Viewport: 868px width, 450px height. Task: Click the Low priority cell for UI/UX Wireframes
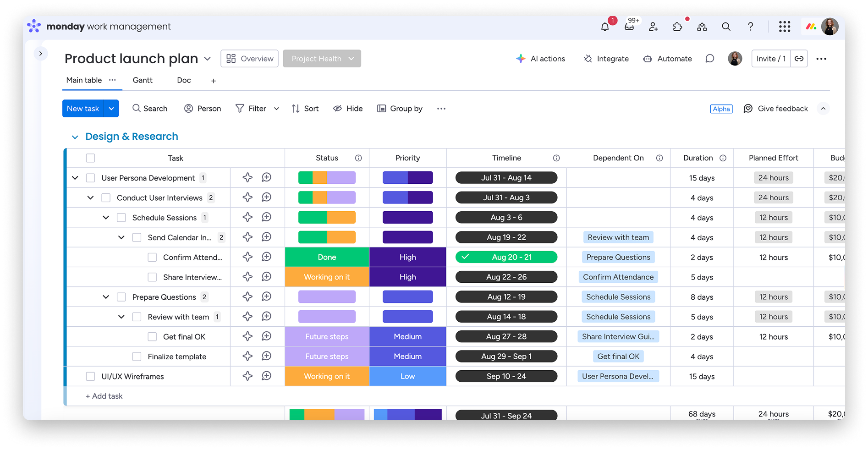(x=407, y=376)
